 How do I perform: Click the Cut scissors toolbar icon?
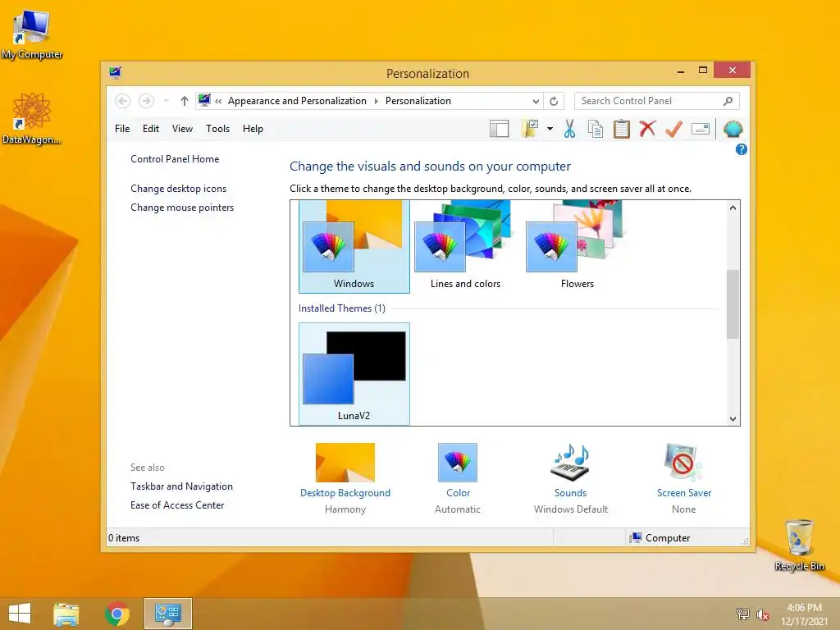coord(569,129)
